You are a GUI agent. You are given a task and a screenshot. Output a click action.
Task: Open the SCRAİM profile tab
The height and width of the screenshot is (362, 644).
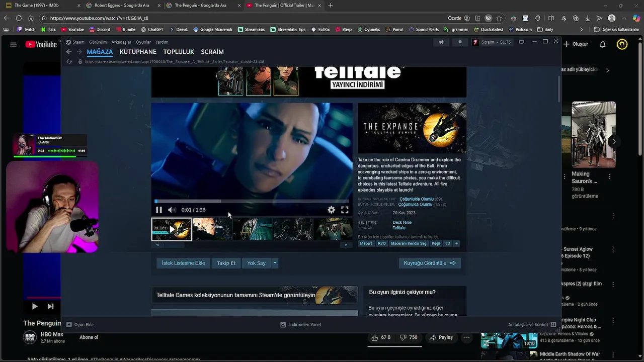coord(212,52)
